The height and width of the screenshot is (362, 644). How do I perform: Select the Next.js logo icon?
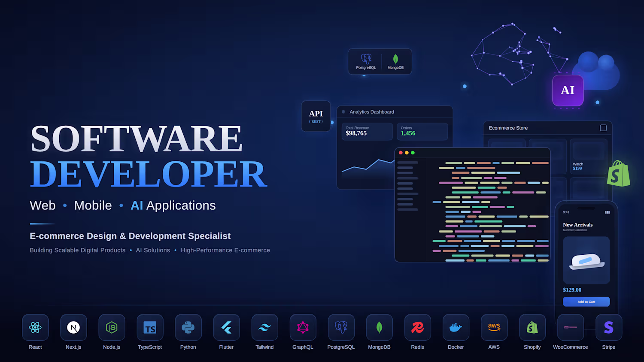click(73, 328)
